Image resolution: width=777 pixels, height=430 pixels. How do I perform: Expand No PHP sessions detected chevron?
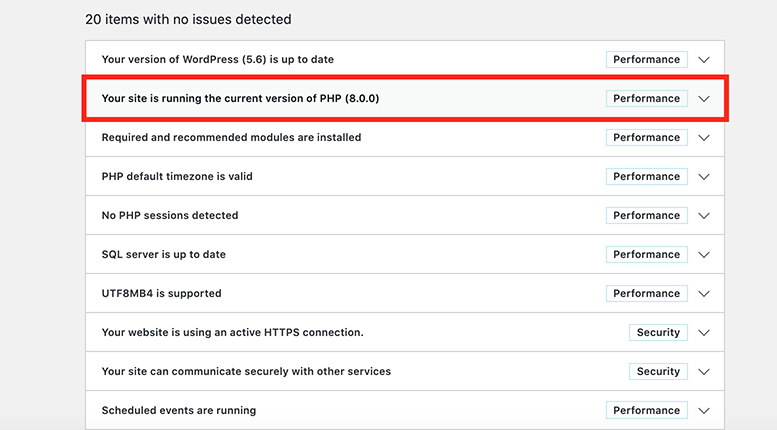(x=704, y=216)
